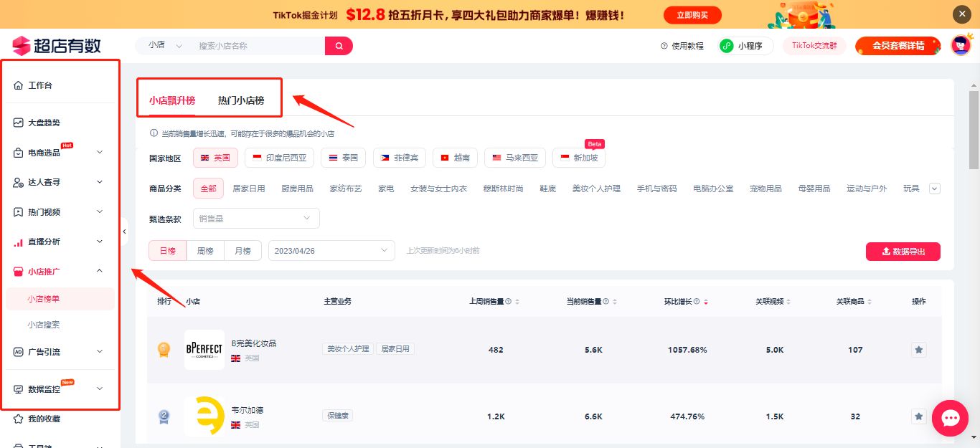Click the 立即购买 purchase button
980x448 pixels.
tap(691, 14)
